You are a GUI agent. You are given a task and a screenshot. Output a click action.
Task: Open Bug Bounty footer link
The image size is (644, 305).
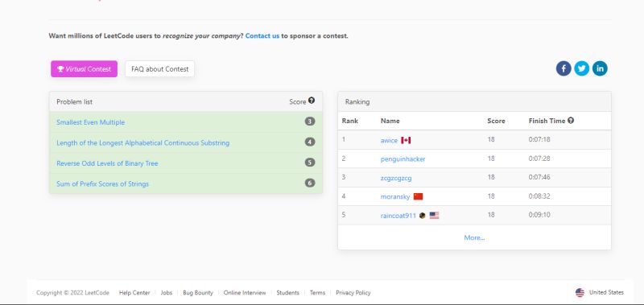pos(198,293)
